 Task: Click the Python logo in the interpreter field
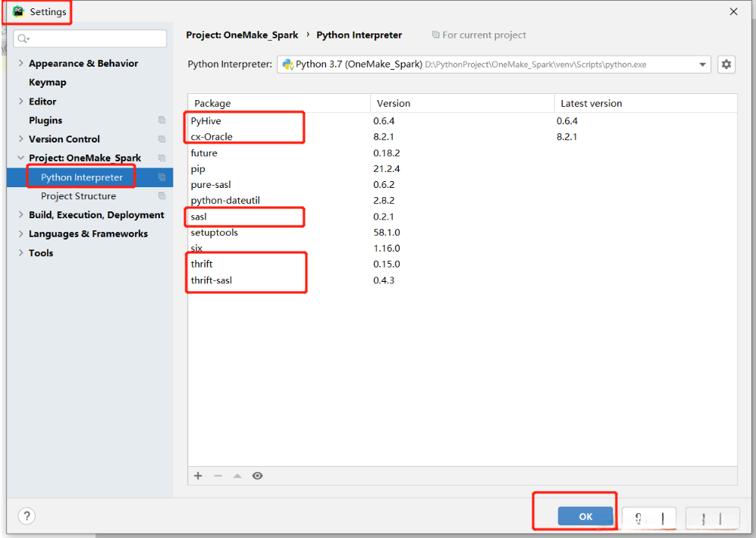click(x=288, y=64)
